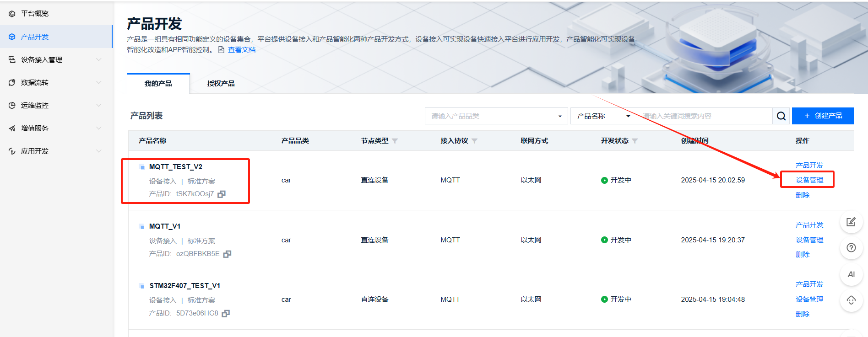
Task: Click the 数据流转 sidebar icon
Action: [x=12, y=82]
